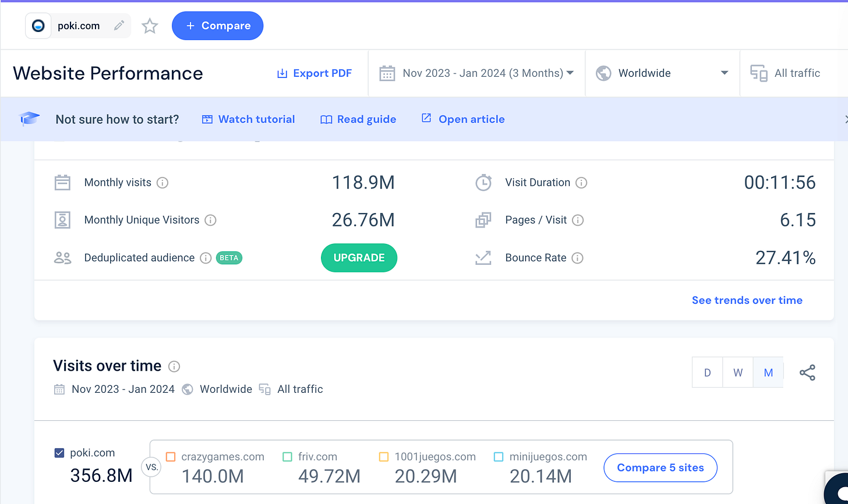This screenshot has height=504, width=848.
Task: Show info for Monthly visits
Action: [163, 183]
